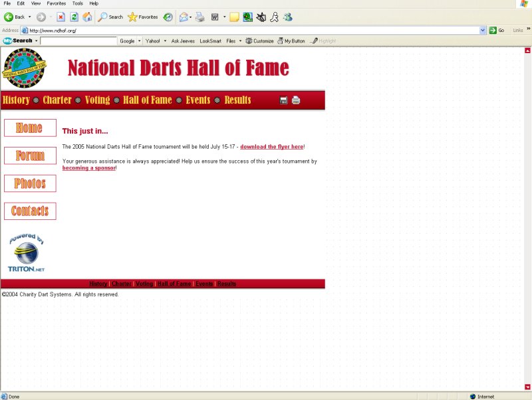Viewport: 532px width, 400px height.
Task: Expand the address bar dropdown arrow
Action: tap(482, 30)
